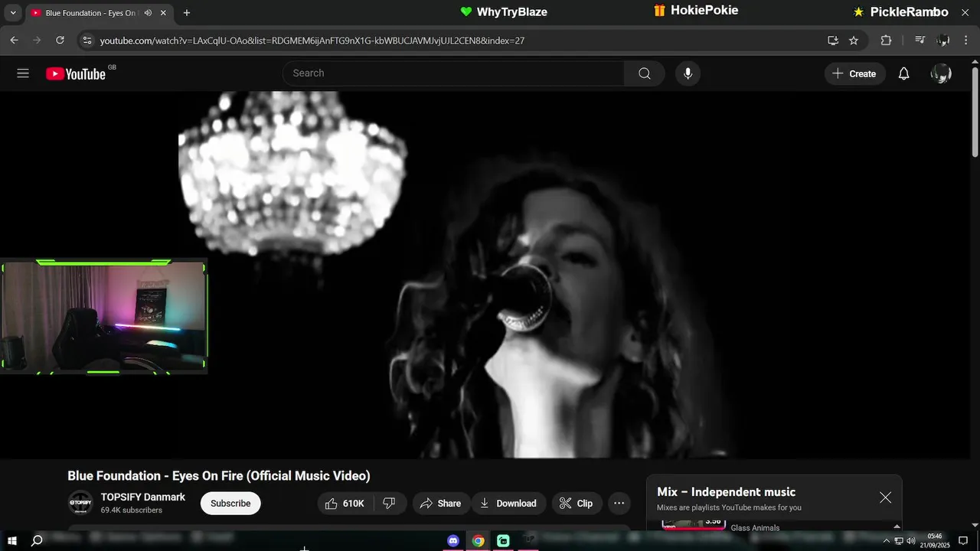The height and width of the screenshot is (551, 980).
Task: Open Chrome media controls icon
Action: [x=920, y=41]
